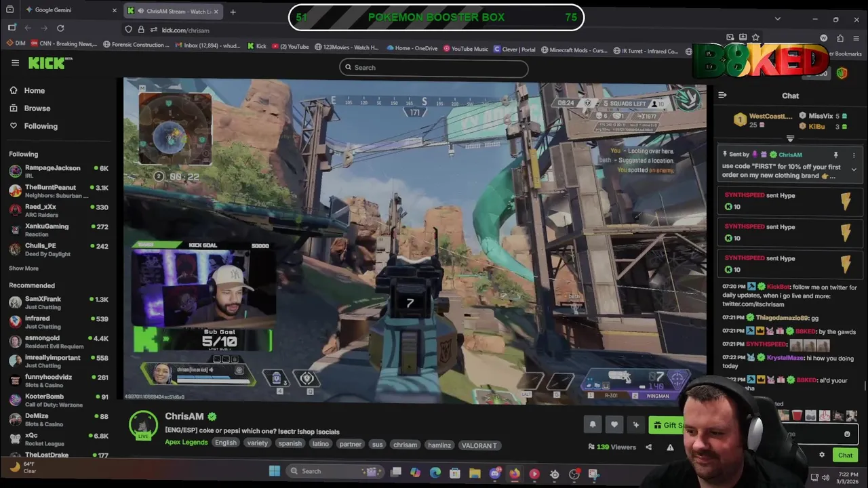Open RampageJackson channel in sidebar

pyautogui.click(x=58, y=171)
